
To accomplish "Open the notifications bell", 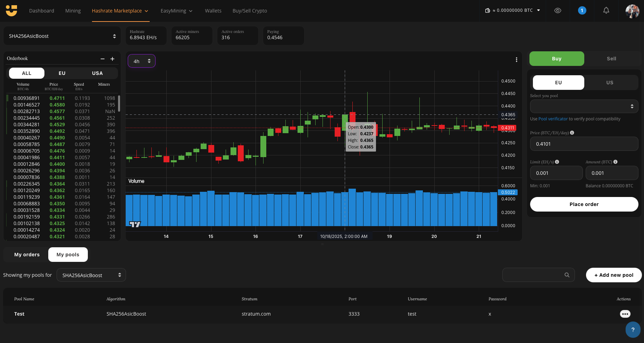I will [606, 11].
